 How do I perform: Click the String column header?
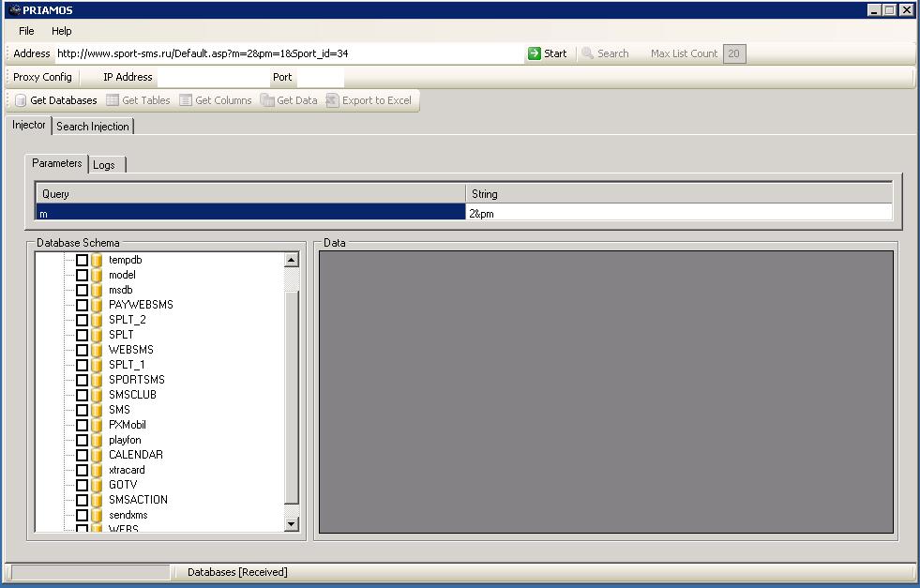679,193
